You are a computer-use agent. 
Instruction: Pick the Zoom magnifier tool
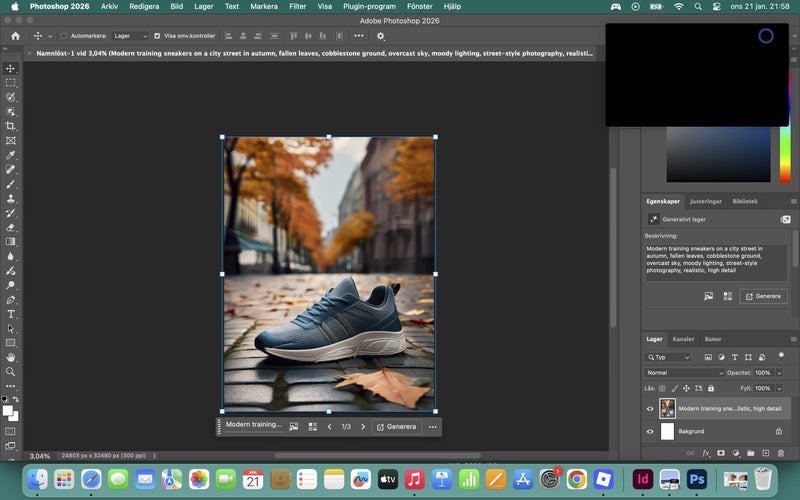(x=11, y=371)
